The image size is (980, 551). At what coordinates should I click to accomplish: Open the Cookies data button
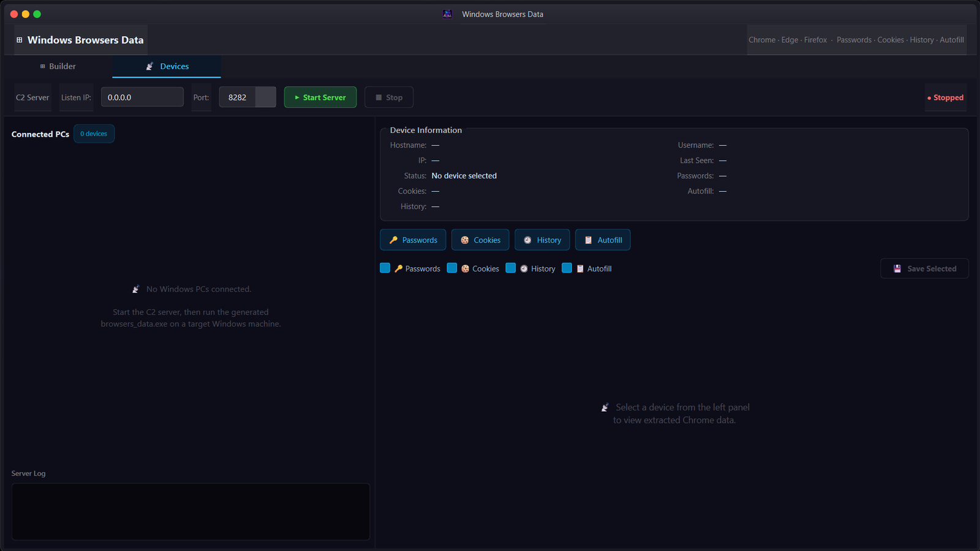[480, 240]
